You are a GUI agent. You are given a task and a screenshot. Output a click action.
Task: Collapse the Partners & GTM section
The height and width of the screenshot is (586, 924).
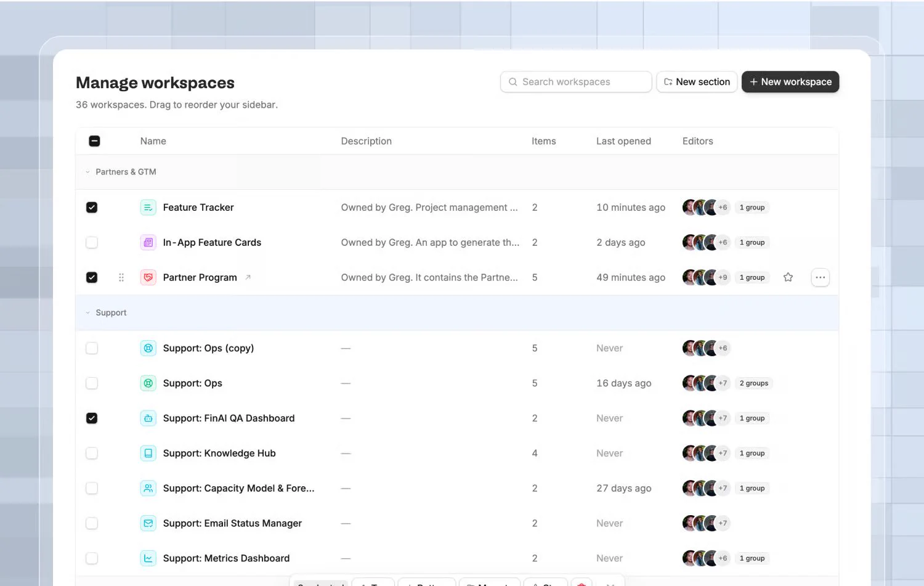coord(87,172)
